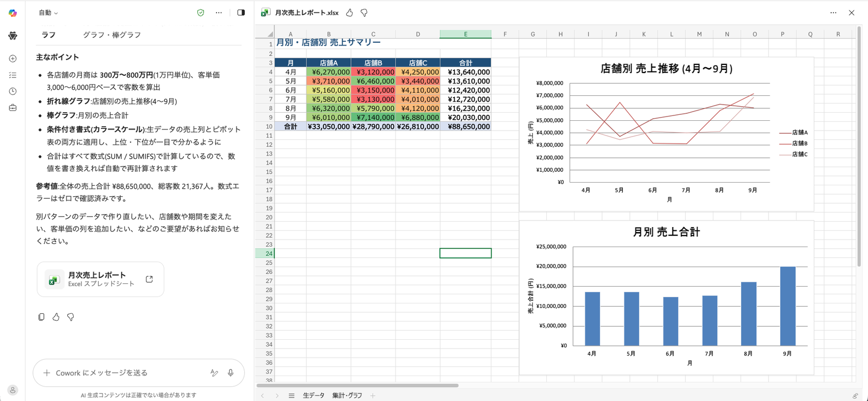Click total cell ¥88,650,000
The width and height of the screenshot is (868, 401).
[465, 127]
